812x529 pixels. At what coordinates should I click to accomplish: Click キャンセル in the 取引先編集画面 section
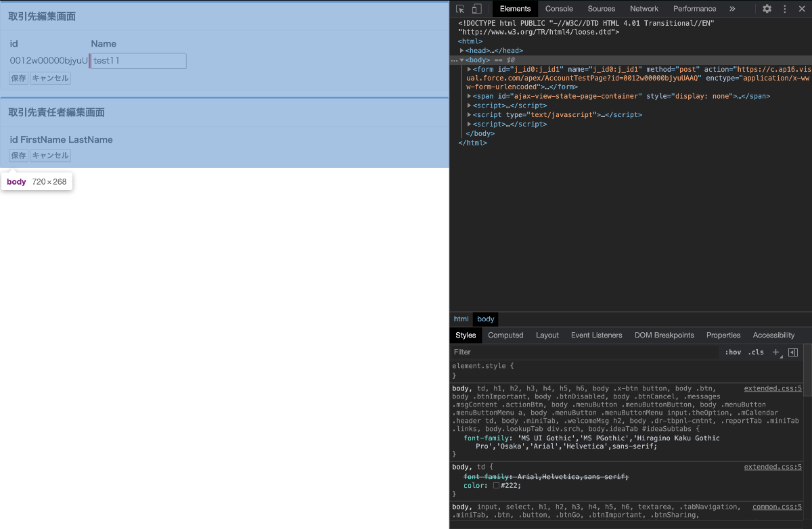[x=50, y=78]
